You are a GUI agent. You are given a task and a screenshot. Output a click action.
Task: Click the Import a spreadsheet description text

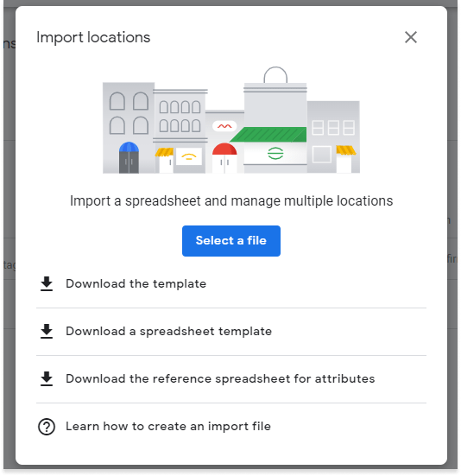(x=231, y=201)
